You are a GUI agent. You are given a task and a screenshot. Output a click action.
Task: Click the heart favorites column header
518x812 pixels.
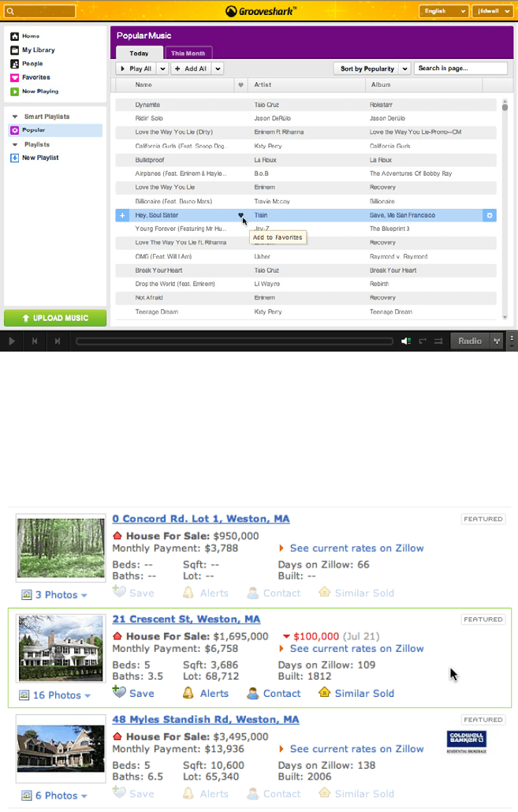click(x=241, y=85)
